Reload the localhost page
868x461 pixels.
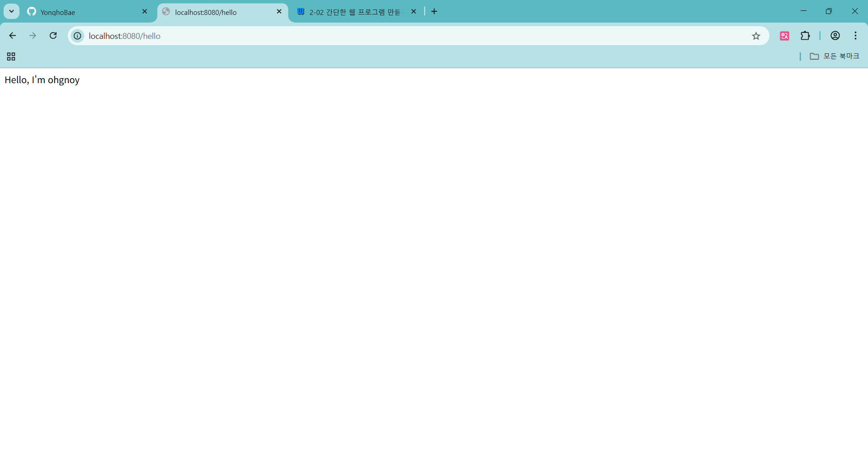[x=53, y=36]
